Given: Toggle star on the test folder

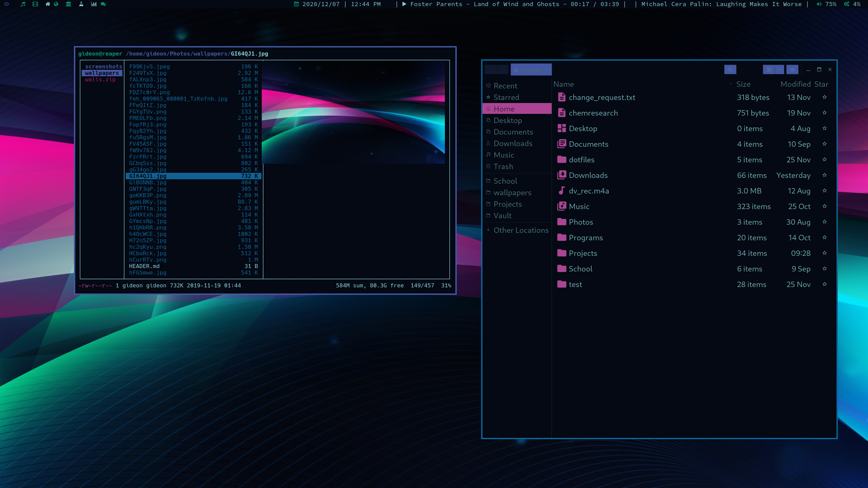Looking at the screenshot, I should (825, 284).
